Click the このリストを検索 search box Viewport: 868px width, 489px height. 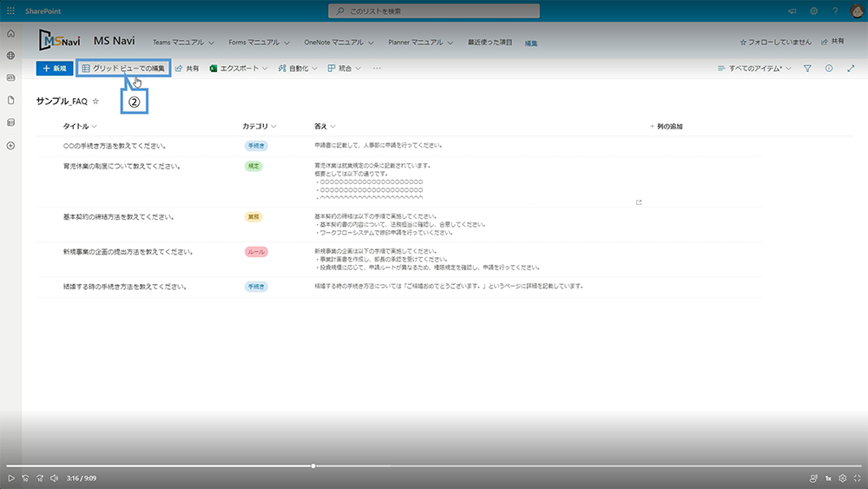[x=434, y=10]
